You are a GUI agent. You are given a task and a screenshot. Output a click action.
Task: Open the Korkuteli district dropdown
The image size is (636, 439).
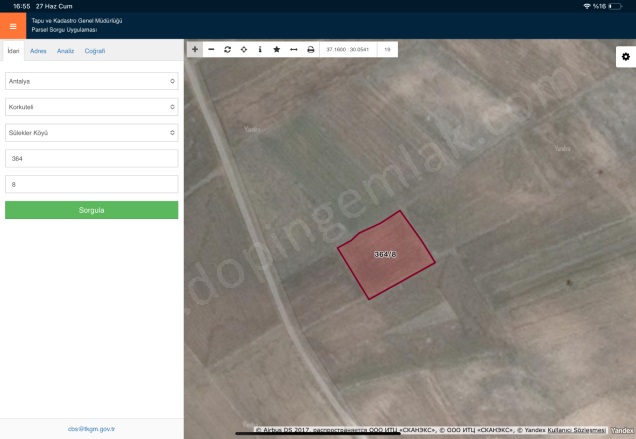[91, 106]
